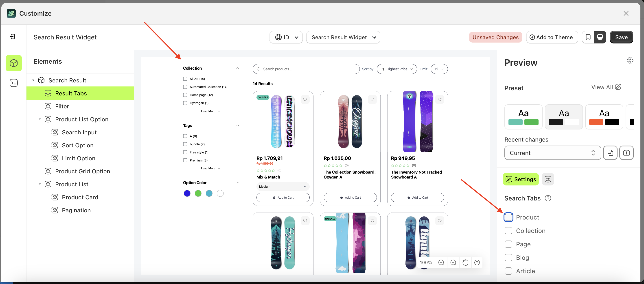This screenshot has width=644, height=284.
Task: Open the Limit dropdown showing 12
Action: click(x=439, y=69)
